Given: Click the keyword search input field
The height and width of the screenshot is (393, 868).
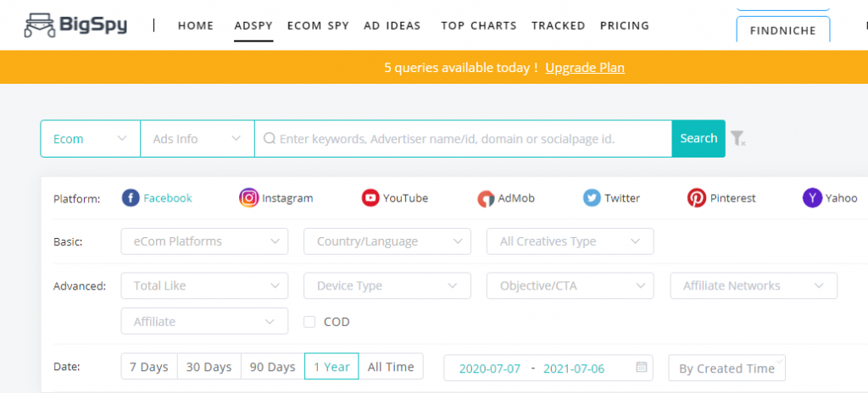Looking at the screenshot, I should (463, 138).
